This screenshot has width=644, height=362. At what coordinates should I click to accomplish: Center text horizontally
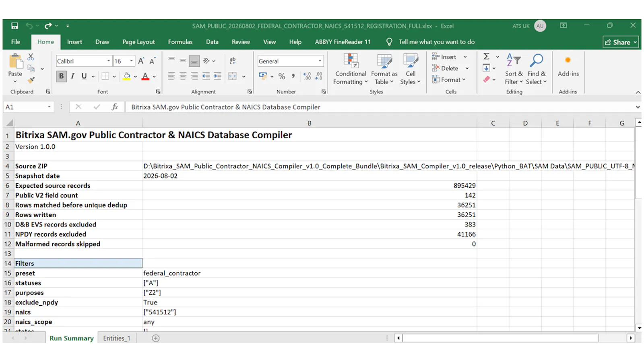pyautogui.click(x=183, y=76)
